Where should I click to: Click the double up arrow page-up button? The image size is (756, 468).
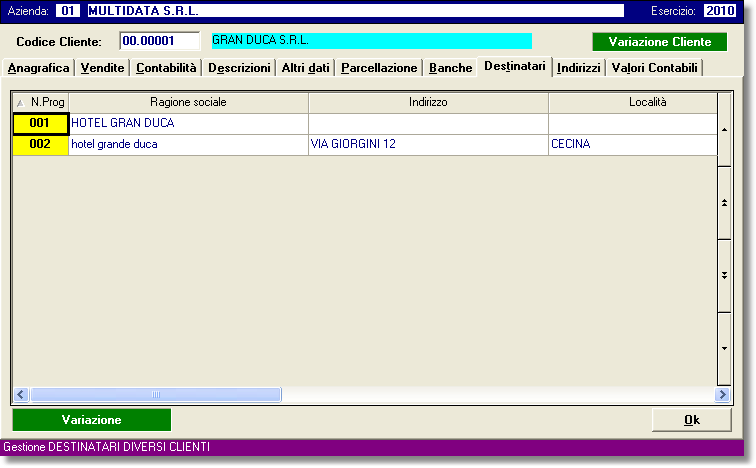tap(724, 203)
